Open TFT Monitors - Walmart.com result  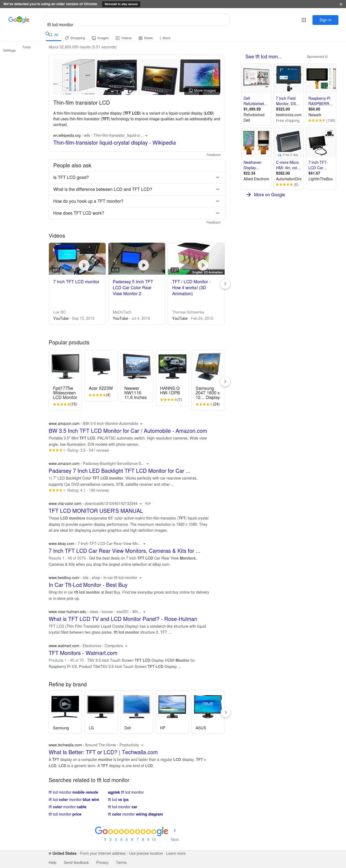[83, 653]
